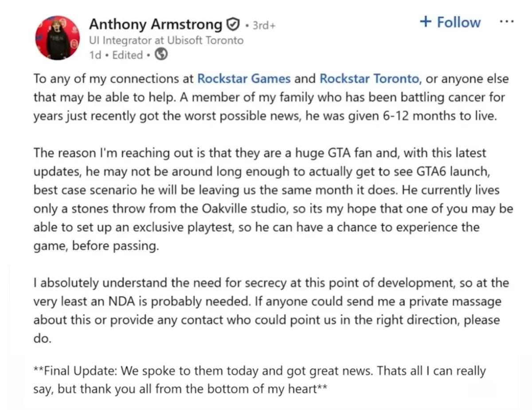
Task: Click the verified badge next to Anthony Armstrong
Action: point(232,24)
